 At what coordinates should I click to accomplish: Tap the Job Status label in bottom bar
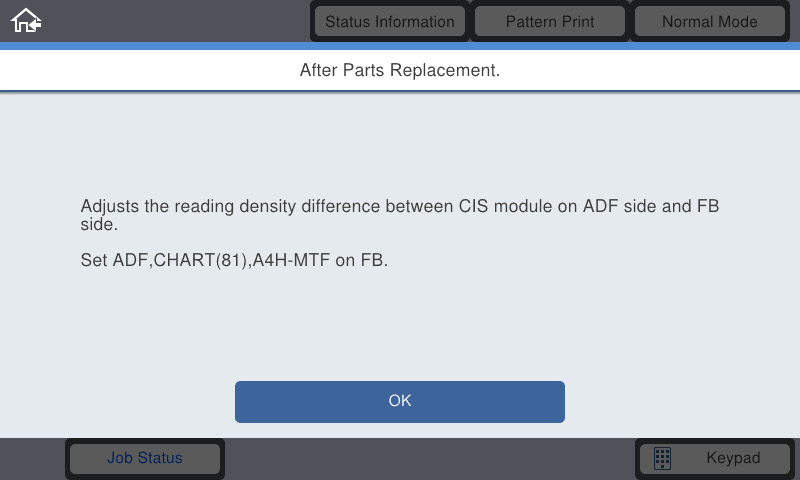pos(145,458)
